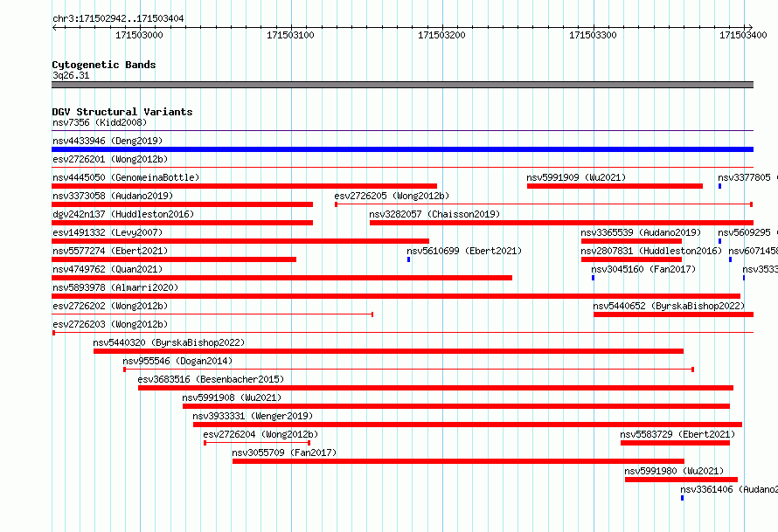Select nsv5610699 (Ebert2021) label
Screen dimensions: 778x532
click(x=464, y=251)
